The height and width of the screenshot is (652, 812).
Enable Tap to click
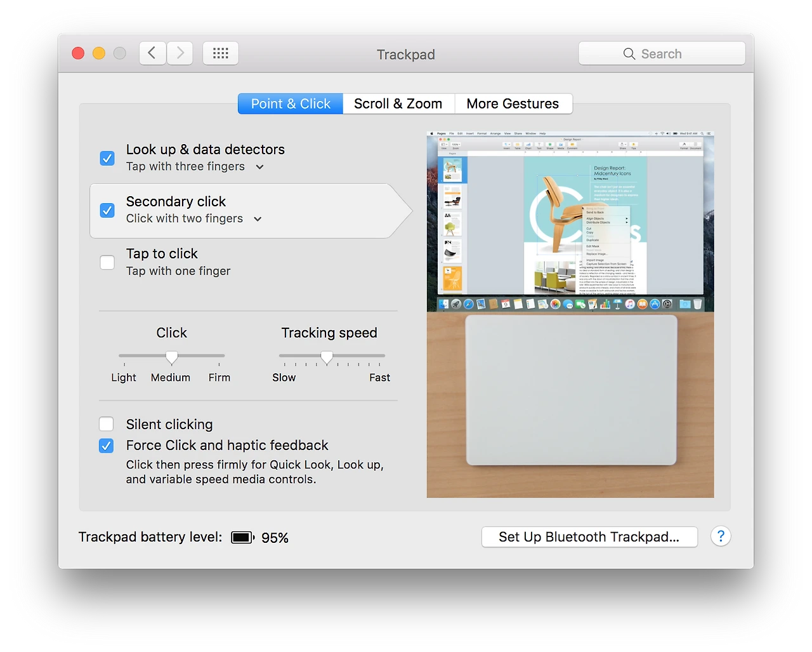click(107, 262)
